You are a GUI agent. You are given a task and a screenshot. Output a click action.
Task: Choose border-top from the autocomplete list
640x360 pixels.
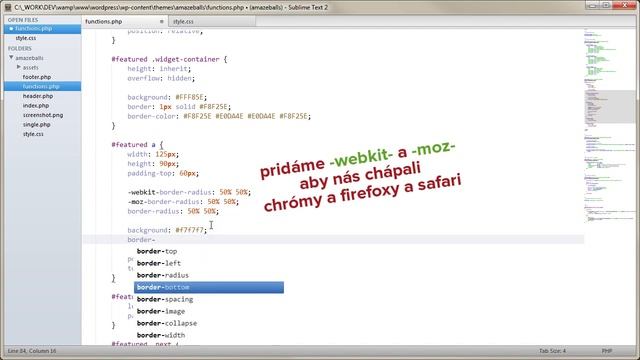point(209,251)
